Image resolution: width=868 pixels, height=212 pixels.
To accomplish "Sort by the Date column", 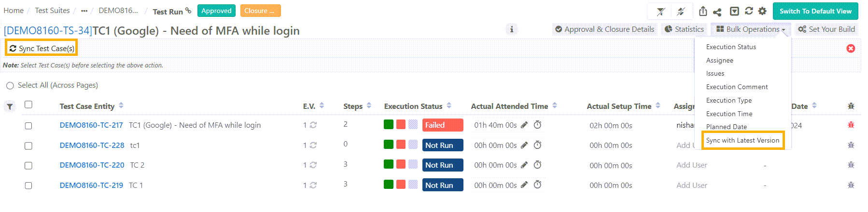I will tap(814, 106).
